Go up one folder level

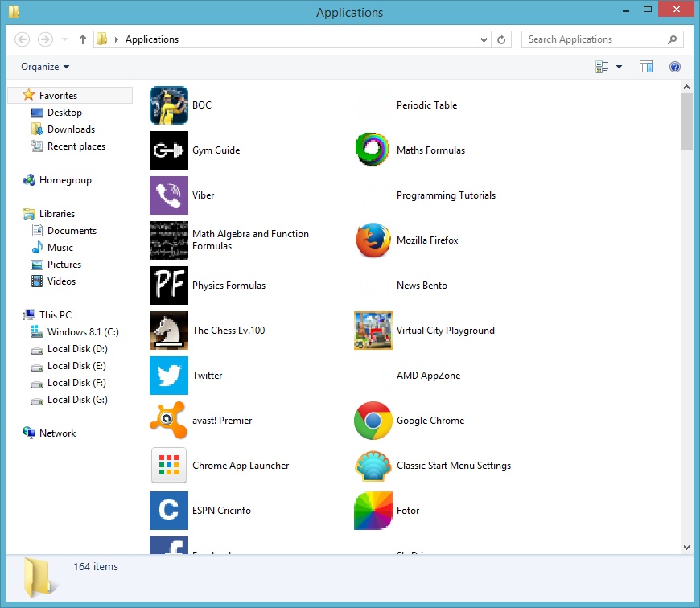83,39
